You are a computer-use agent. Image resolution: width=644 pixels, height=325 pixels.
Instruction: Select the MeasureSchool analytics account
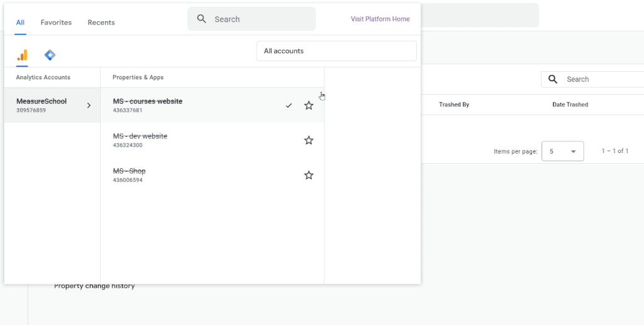[x=52, y=105]
